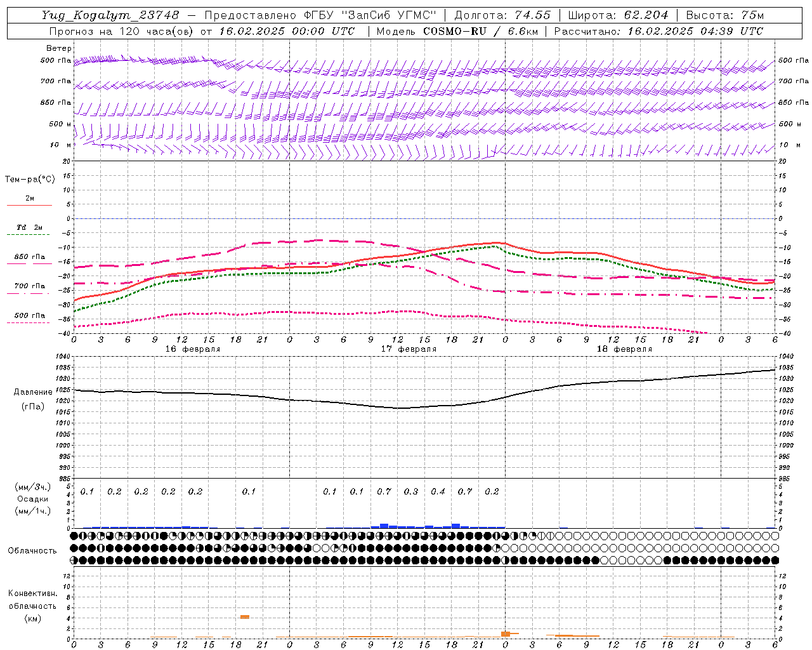The height and width of the screenshot is (650, 812).
Task: Select the Облачность cloudiness label
Action: tap(32, 551)
